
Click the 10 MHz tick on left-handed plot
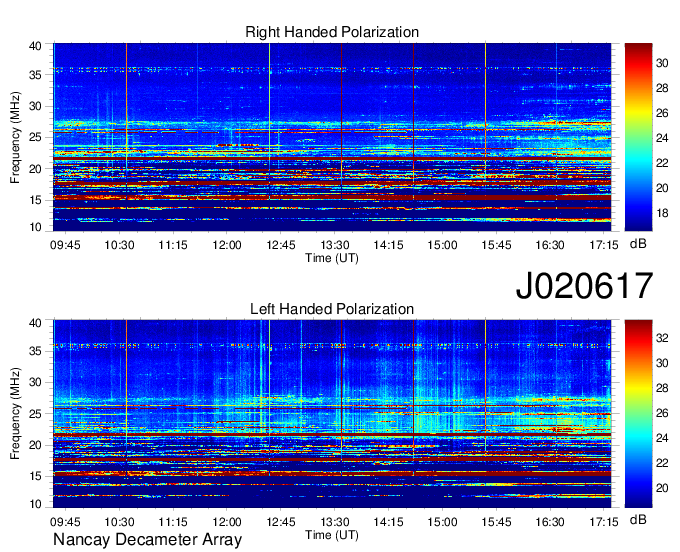(x=35, y=504)
